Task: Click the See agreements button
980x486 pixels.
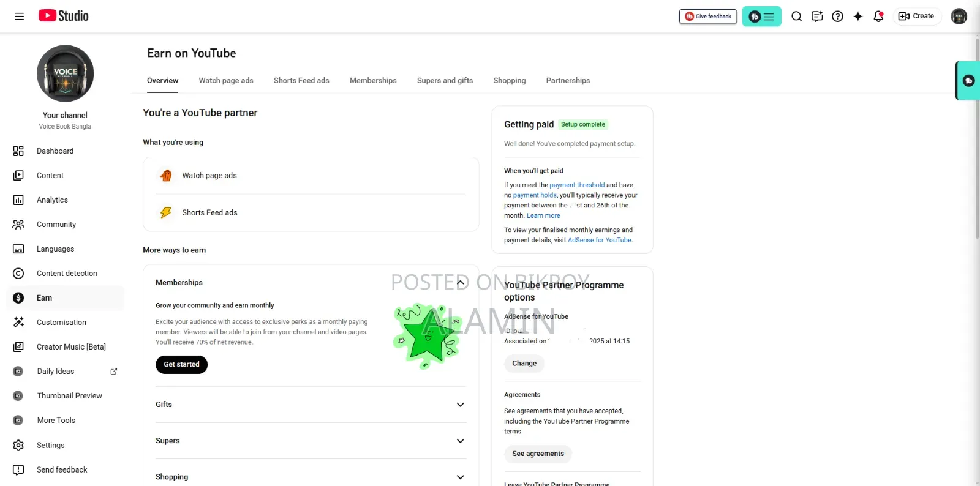Action: point(538,454)
